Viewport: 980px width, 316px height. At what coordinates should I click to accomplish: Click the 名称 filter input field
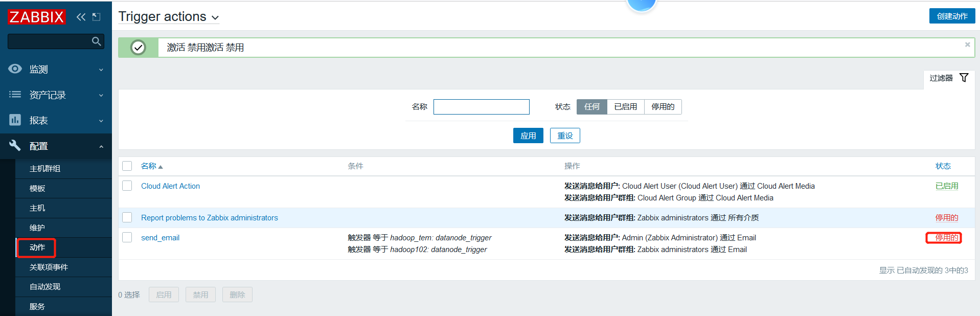point(482,107)
